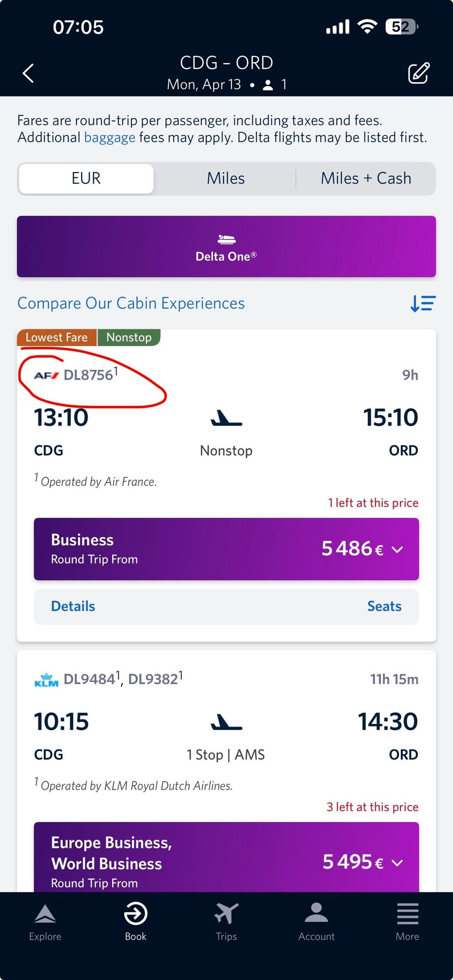Viewport: 453px width, 980px height.
Task: Select the EUR fare display option
Action: click(86, 178)
